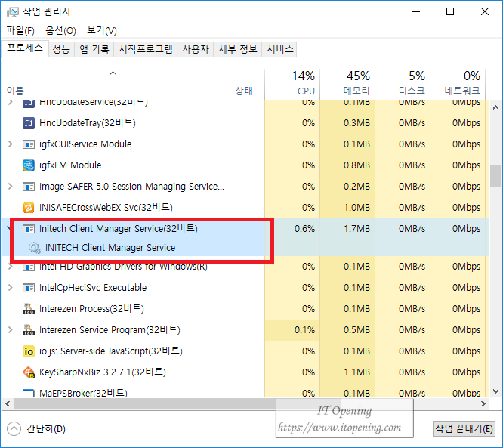Click the Image SAFER 5.0 service icon
Viewport: 503px width, 448px height.
pos(29,187)
